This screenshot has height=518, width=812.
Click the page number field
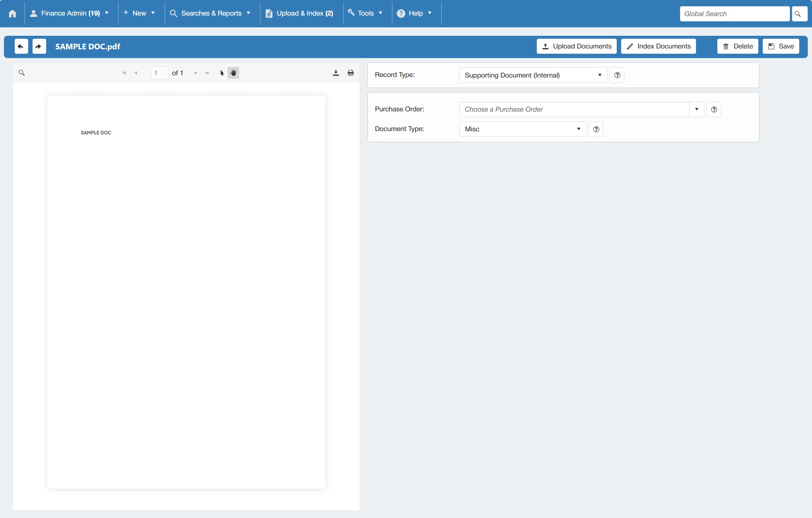pyautogui.click(x=160, y=73)
